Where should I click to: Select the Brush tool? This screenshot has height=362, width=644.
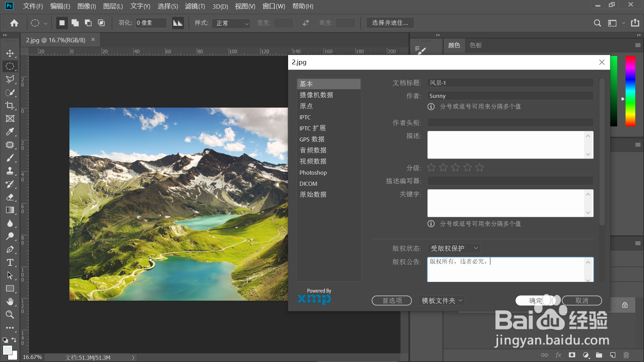point(10,158)
